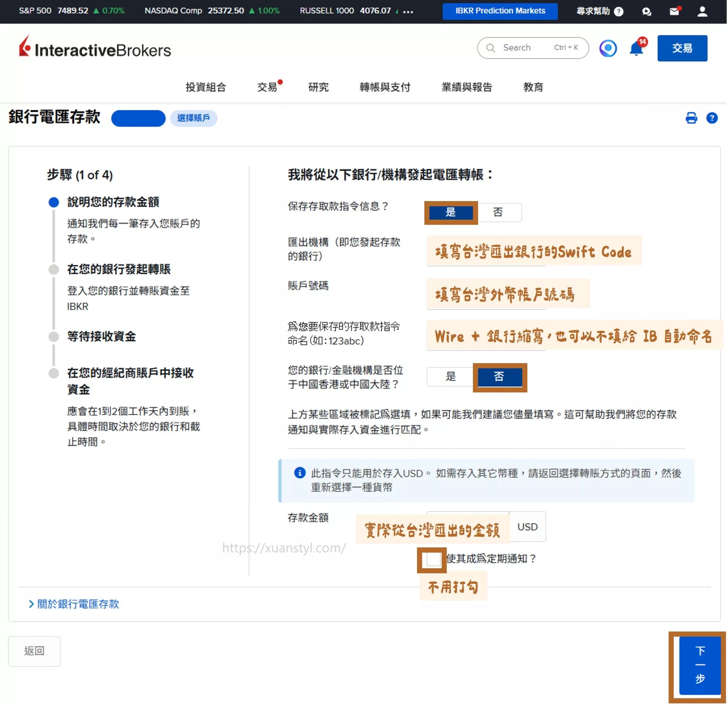The height and width of the screenshot is (709, 728).
Task: Click the blue account ID pill
Action: point(139,118)
